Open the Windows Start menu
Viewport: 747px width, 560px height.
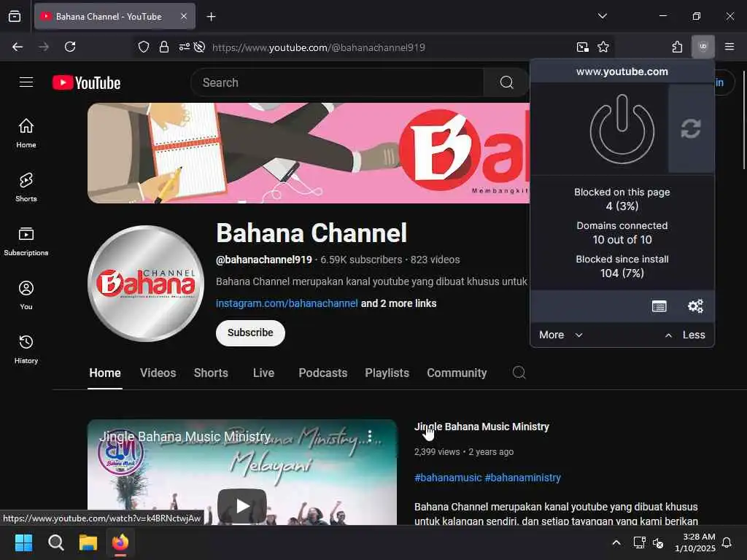tap(23, 542)
